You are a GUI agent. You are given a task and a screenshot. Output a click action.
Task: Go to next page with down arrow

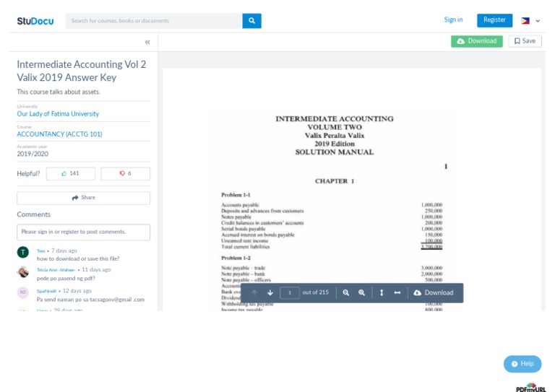pos(270,292)
